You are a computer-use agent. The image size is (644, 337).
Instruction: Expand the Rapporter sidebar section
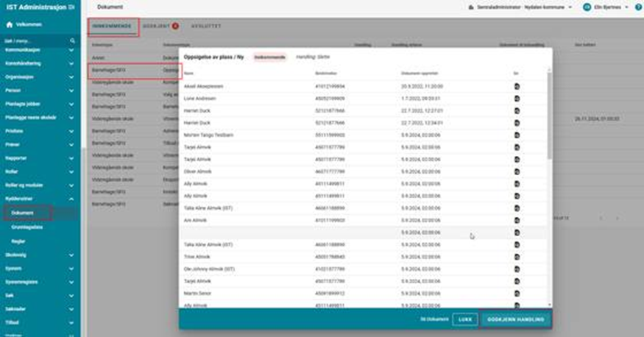pyautogui.click(x=71, y=158)
